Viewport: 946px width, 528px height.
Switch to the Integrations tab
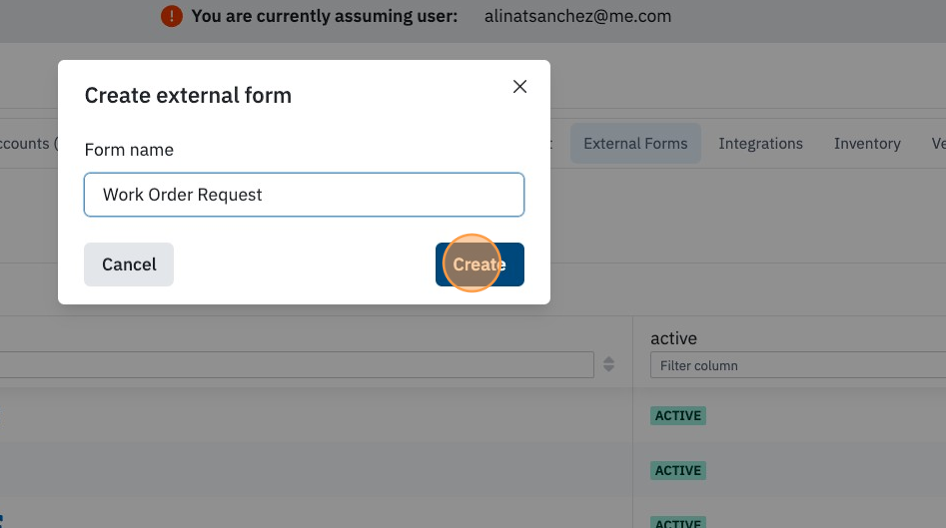point(760,144)
